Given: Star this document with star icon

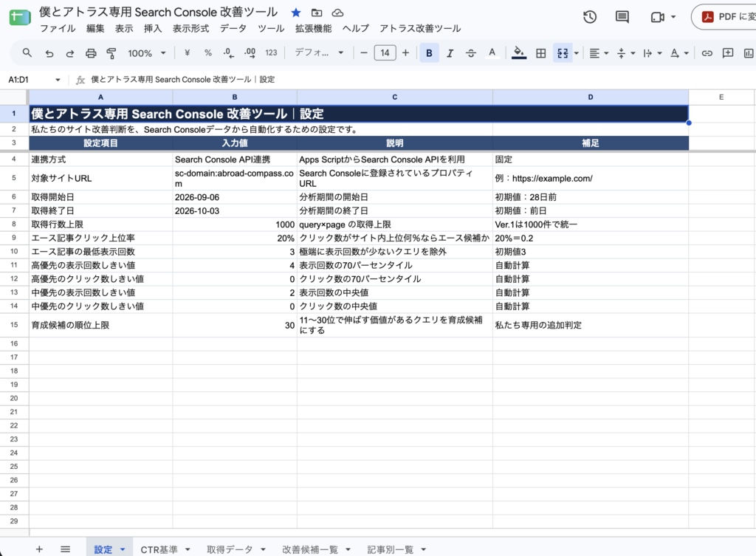Looking at the screenshot, I should point(296,13).
